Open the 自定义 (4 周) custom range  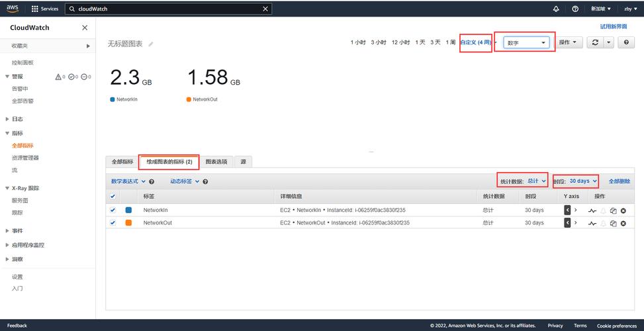(476, 42)
